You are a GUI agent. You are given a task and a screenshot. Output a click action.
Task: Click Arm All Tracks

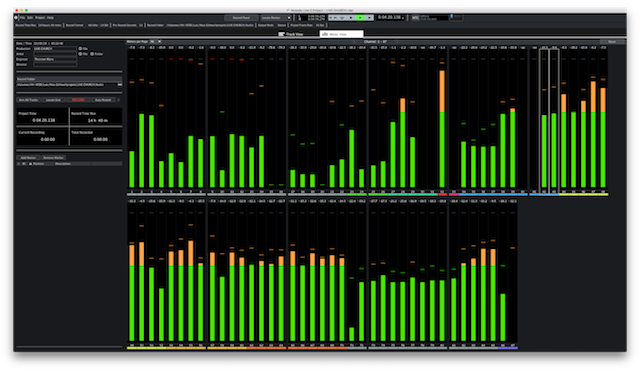(29, 100)
